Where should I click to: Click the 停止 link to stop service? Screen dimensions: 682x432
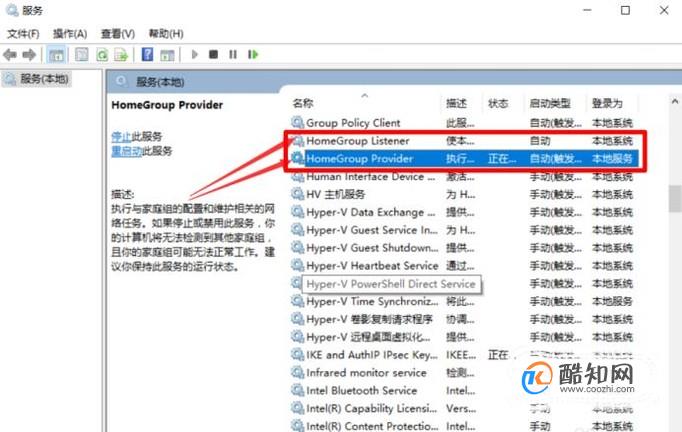121,137
